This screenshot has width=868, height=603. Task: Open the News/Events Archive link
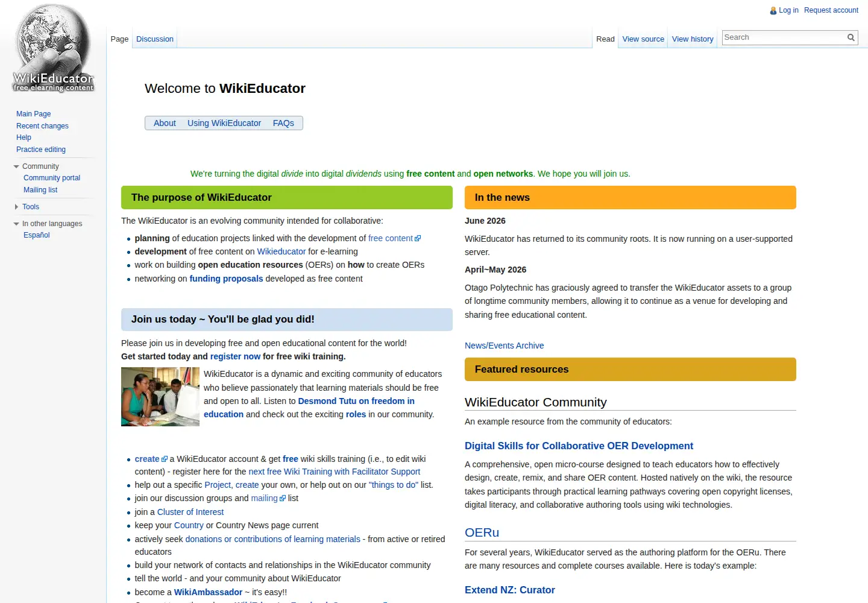504,346
